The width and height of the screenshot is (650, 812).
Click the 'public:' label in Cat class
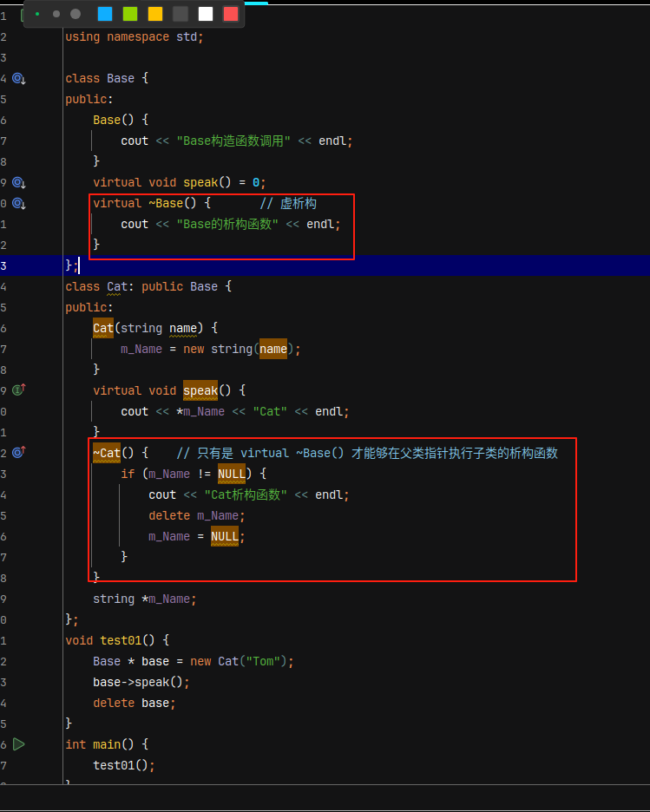click(89, 308)
